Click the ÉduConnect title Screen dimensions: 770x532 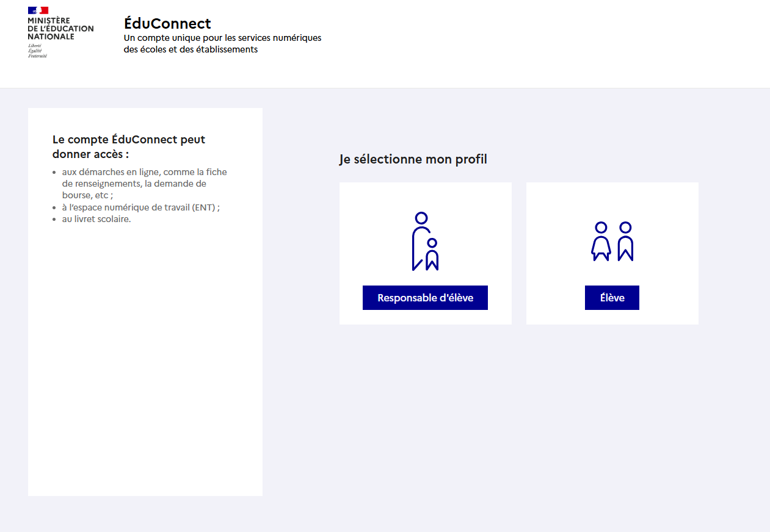[167, 24]
